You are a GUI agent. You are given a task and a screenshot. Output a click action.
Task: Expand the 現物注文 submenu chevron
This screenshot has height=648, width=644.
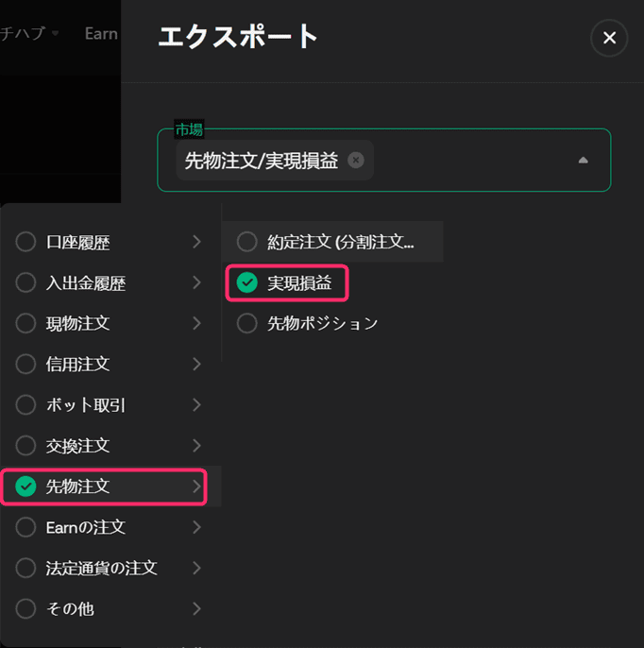196,324
